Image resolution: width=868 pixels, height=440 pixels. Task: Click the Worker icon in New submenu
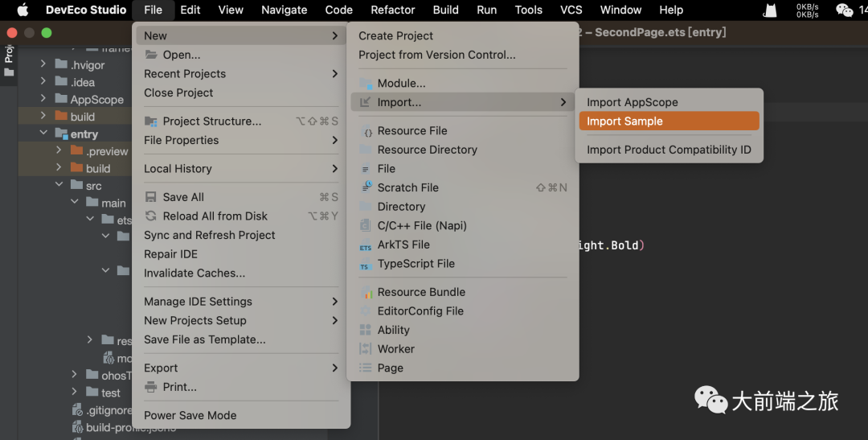click(x=366, y=349)
